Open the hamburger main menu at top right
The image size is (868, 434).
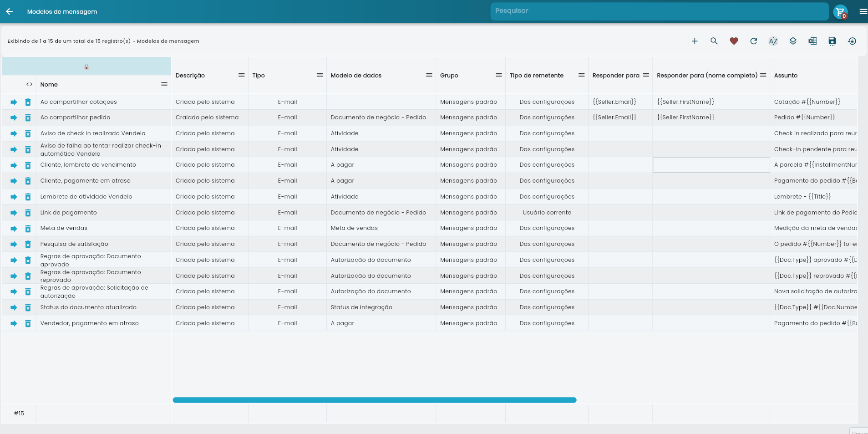click(x=863, y=12)
